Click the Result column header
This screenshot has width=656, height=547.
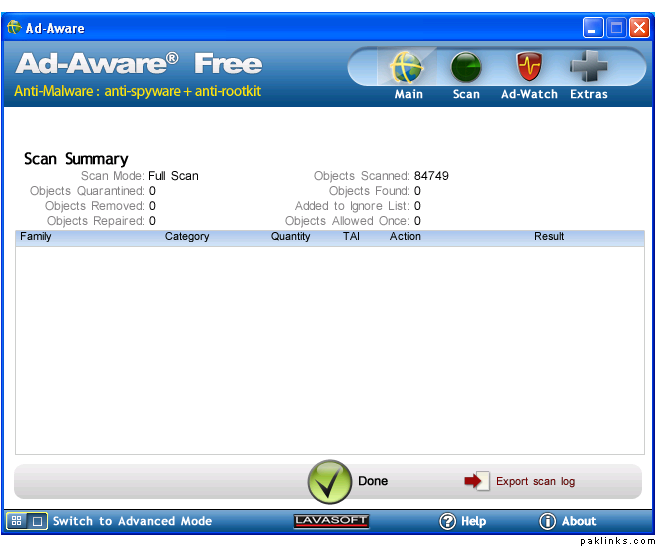coord(549,237)
